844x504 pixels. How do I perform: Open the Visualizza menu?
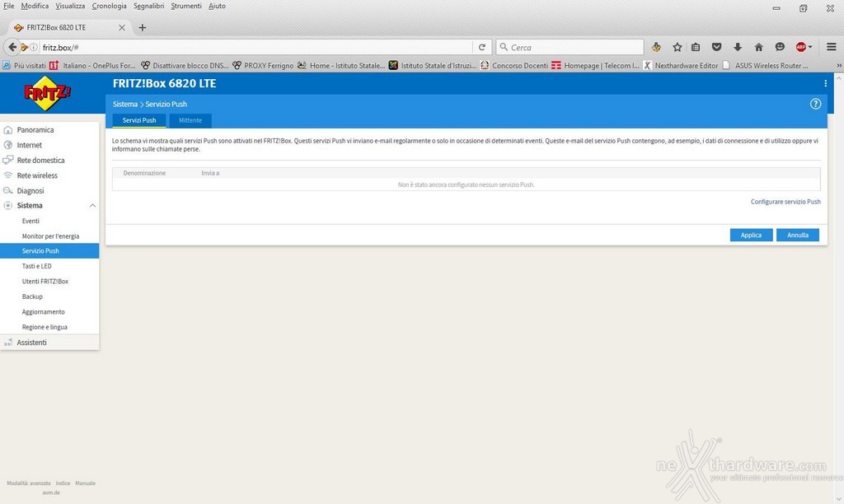(70, 6)
